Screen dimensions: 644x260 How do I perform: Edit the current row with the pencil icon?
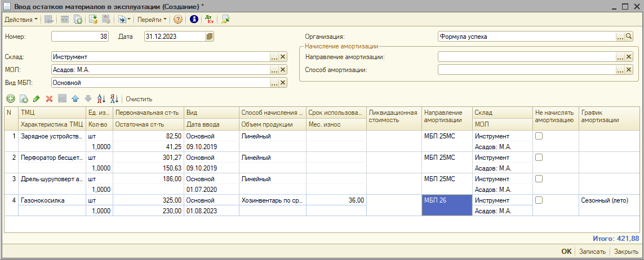(x=36, y=99)
